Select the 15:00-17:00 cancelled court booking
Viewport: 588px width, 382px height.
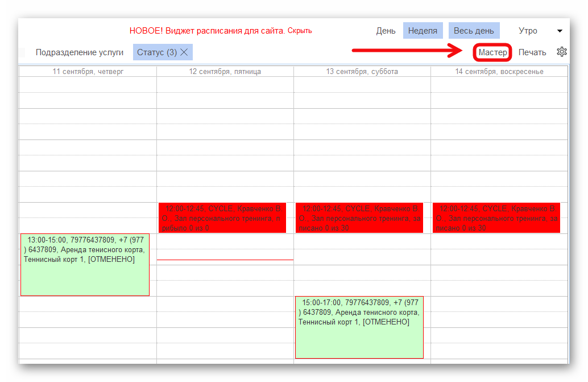coord(359,327)
